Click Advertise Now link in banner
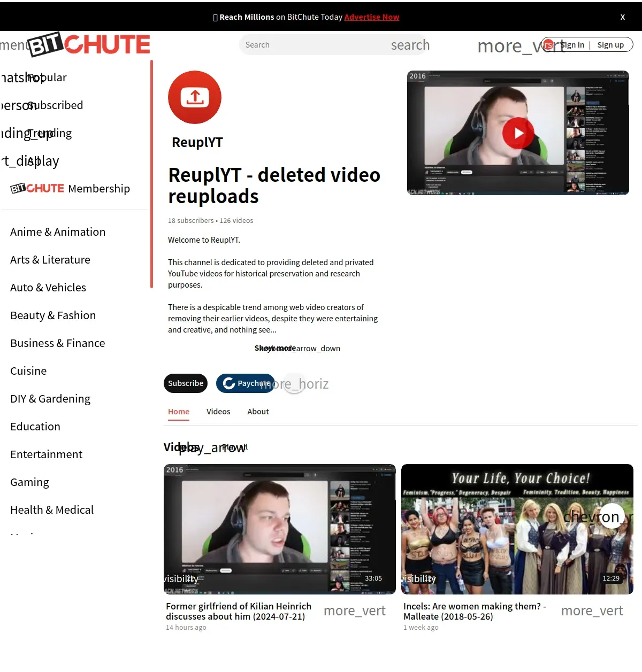The width and height of the screenshot is (642, 672). click(x=372, y=17)
